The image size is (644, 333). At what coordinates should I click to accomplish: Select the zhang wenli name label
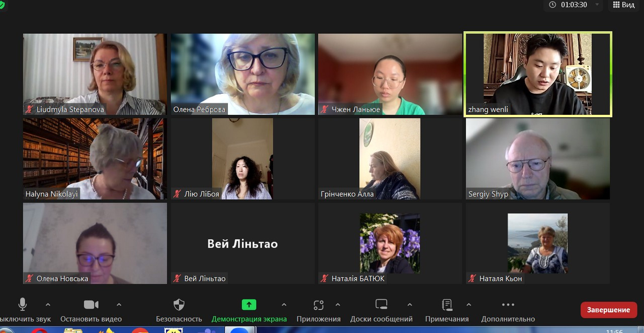click(488, 109)
